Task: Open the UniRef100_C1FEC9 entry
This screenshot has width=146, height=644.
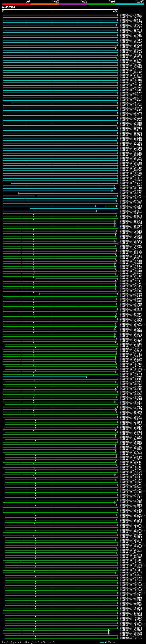Action: [131, 186]
